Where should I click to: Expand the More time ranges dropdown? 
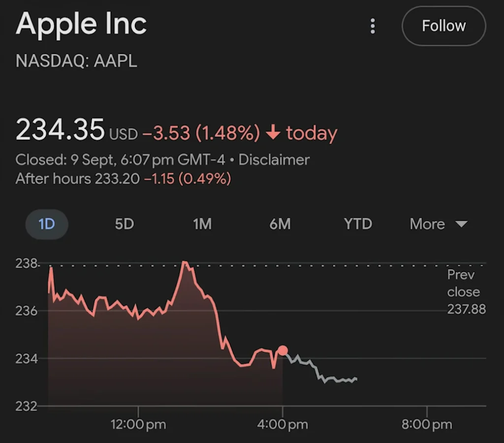438,224
